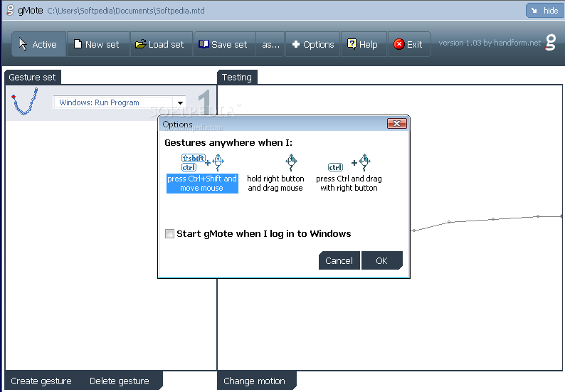Confirm Options dialog with OK

(x=382, y=260)
